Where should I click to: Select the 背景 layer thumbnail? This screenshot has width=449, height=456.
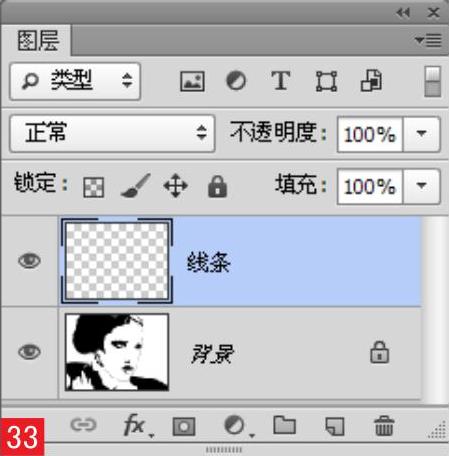coord(117,352)
